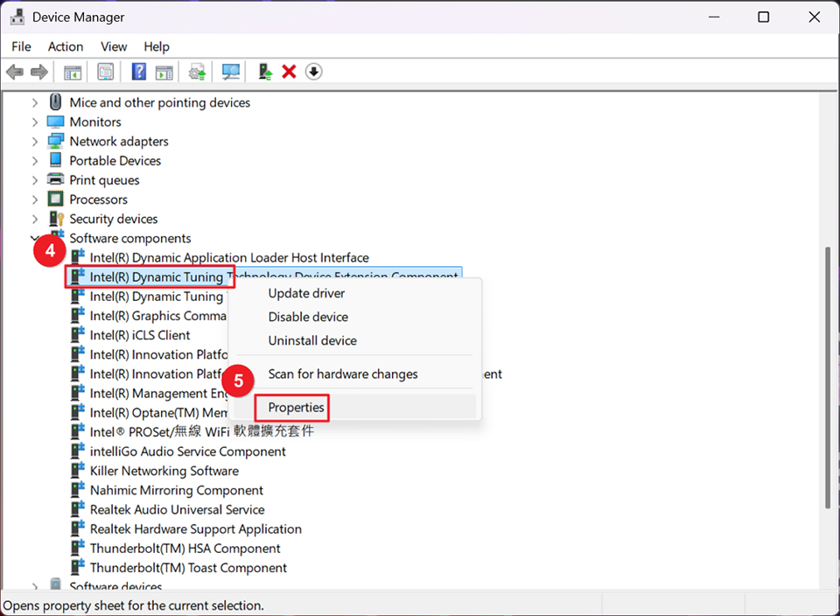The height and width of the screenshot is (616, 840).
Task: Choose Properties in the context menu
Action: coord(297,408)
